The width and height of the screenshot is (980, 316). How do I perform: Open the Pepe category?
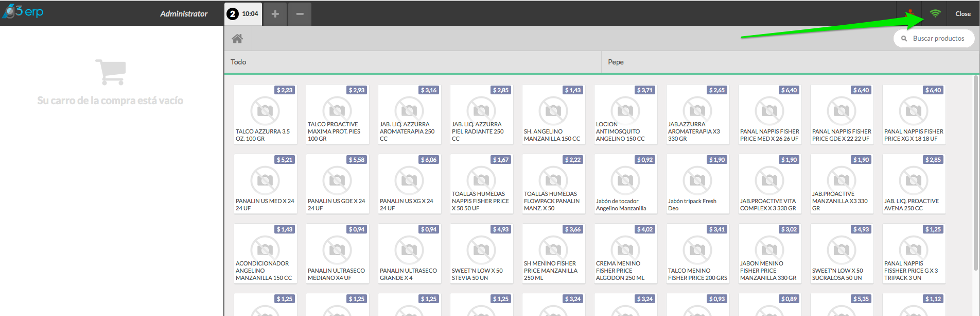(x=790, y=62)
